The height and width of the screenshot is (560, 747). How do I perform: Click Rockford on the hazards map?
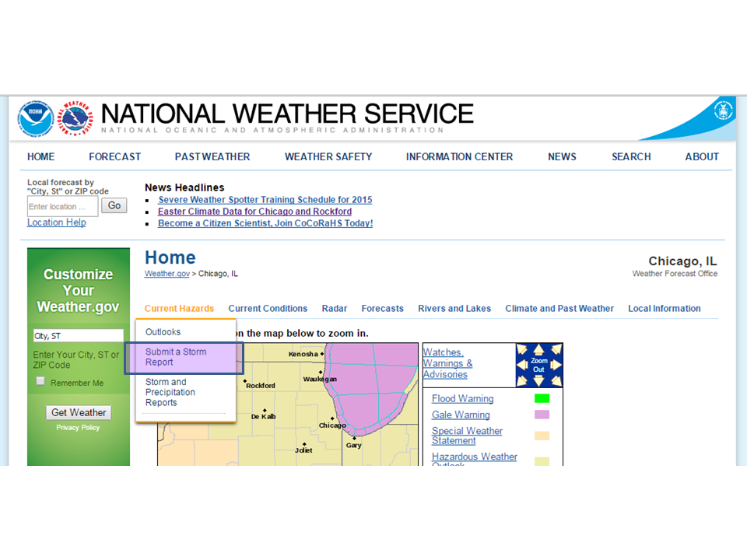[260, 385]
